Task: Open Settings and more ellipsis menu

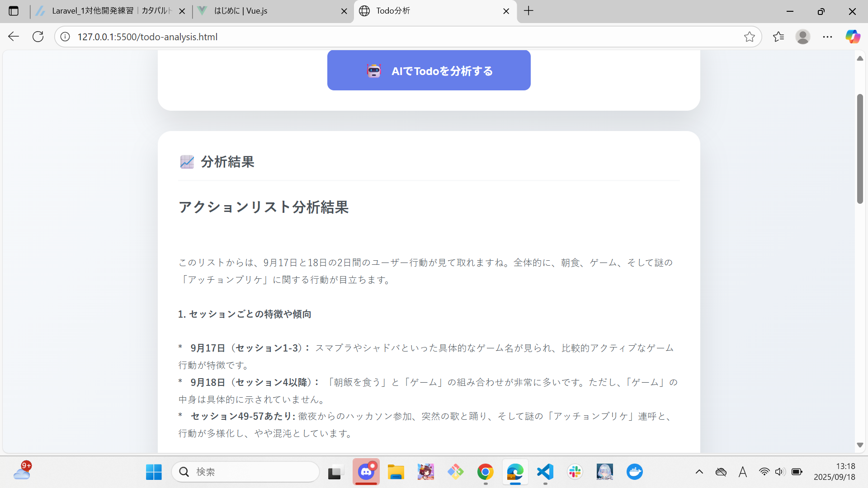Action: point(827,37)
